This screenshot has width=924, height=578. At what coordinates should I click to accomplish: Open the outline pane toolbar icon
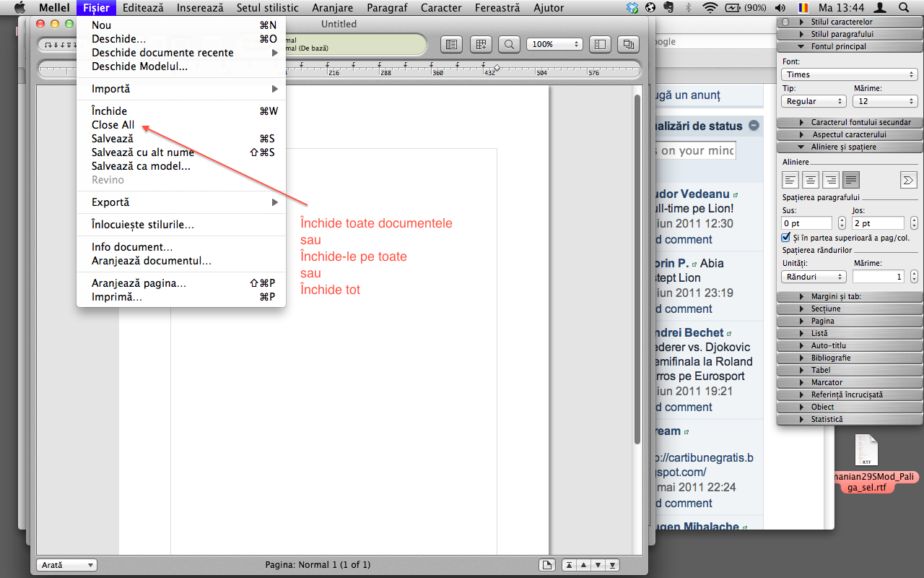point(452,44)
